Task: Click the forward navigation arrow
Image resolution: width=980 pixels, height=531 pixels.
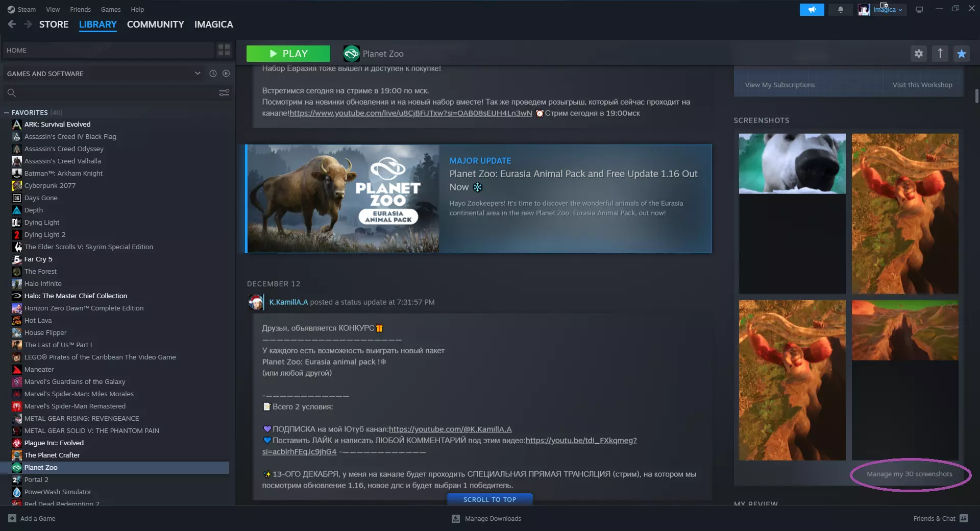Action: [28, 24]
